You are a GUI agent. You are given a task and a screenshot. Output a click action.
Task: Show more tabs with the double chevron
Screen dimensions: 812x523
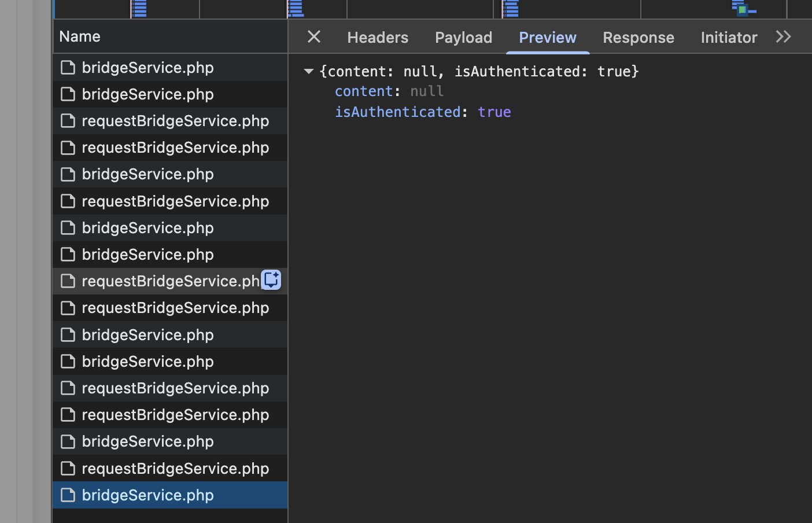(784, 37)
